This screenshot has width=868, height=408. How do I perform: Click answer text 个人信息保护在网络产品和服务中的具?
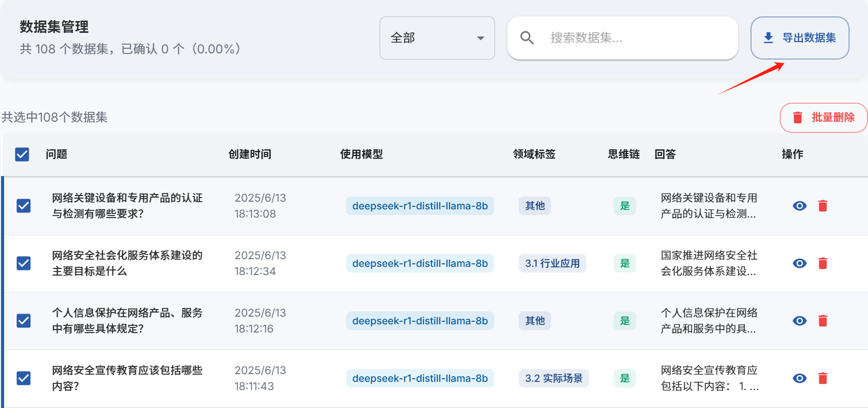click(709, 321)
